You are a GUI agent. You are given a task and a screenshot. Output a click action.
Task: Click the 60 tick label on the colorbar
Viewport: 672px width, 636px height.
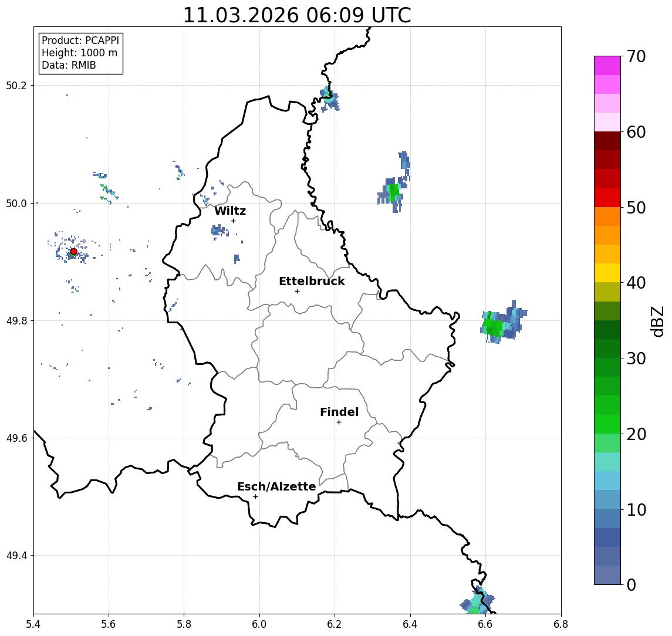(636, 132)
